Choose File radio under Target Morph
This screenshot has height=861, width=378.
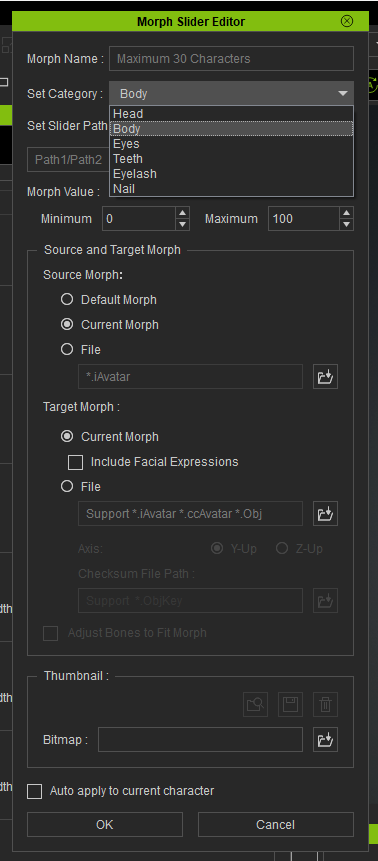(x=67, y=487)
